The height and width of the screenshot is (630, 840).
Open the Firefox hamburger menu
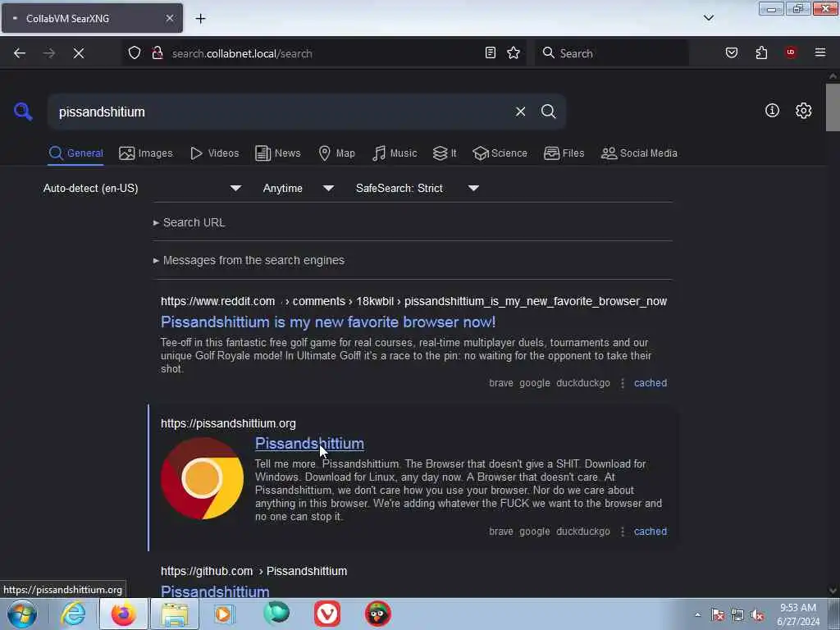tap(820, 52)
